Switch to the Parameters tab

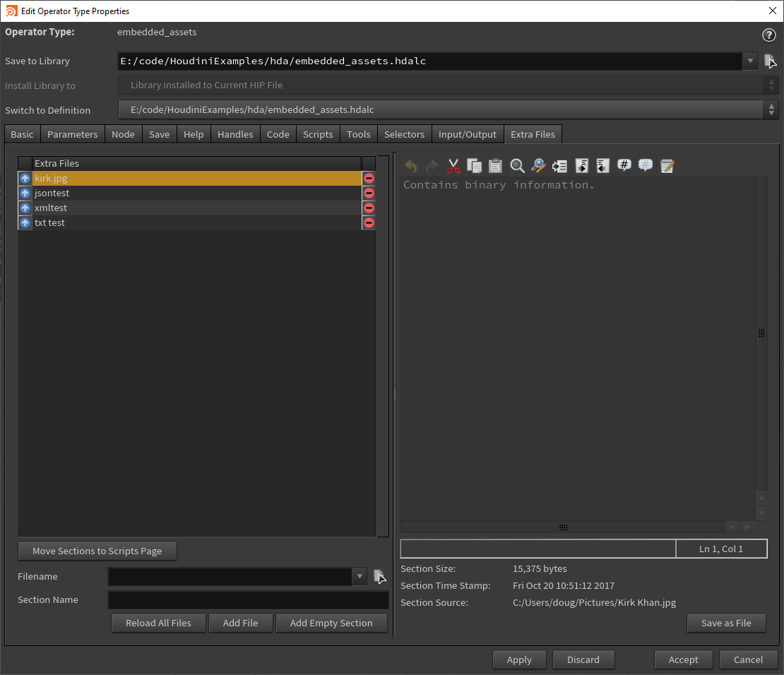(x=73, y=133)
